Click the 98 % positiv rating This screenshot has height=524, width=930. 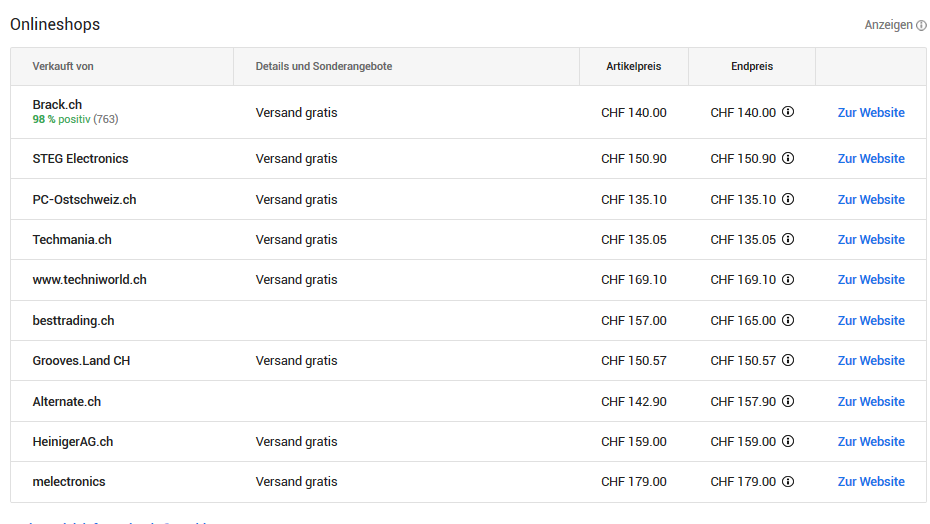[61, 120]
